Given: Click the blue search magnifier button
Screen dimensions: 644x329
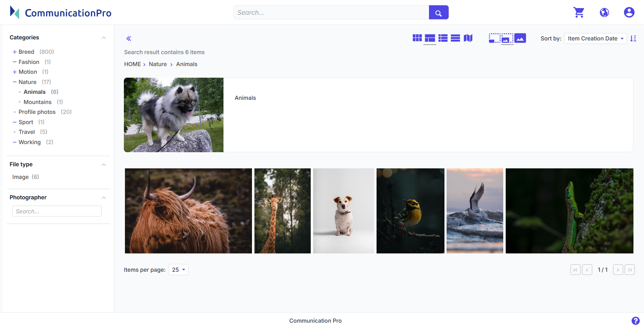Looking at the screenshot, I should coord(438,13).
